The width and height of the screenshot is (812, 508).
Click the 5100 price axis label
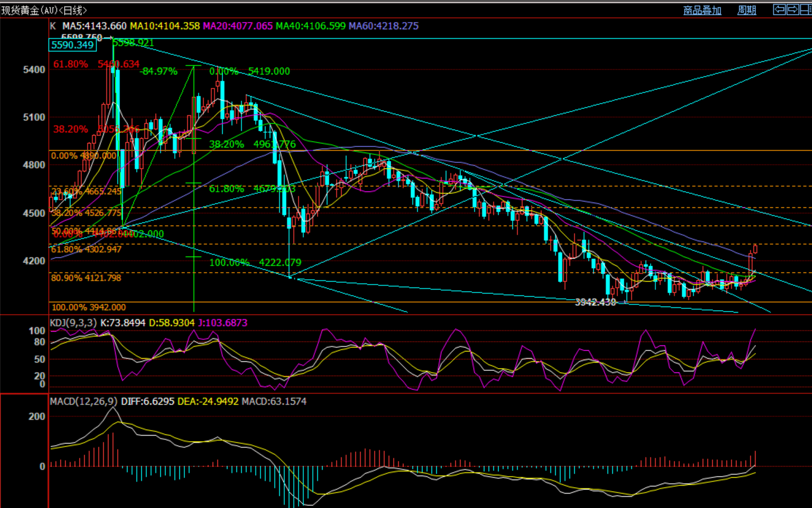[34, 117]
